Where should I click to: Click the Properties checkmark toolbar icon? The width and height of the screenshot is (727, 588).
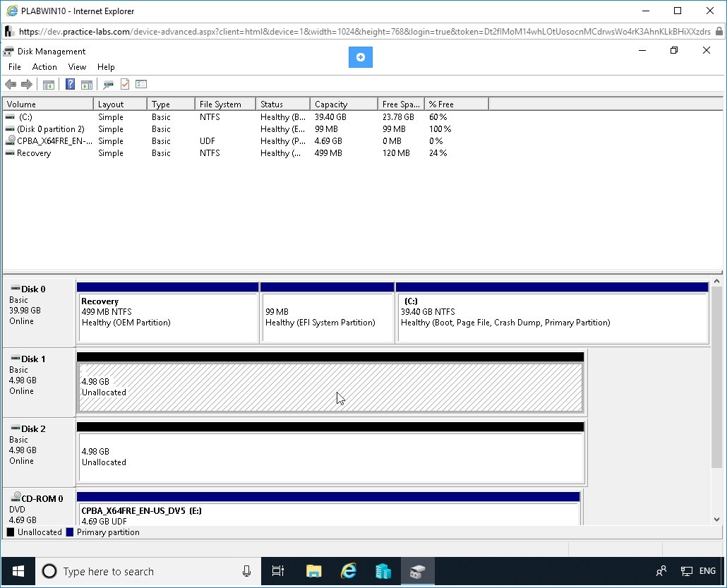coord(125,84)
